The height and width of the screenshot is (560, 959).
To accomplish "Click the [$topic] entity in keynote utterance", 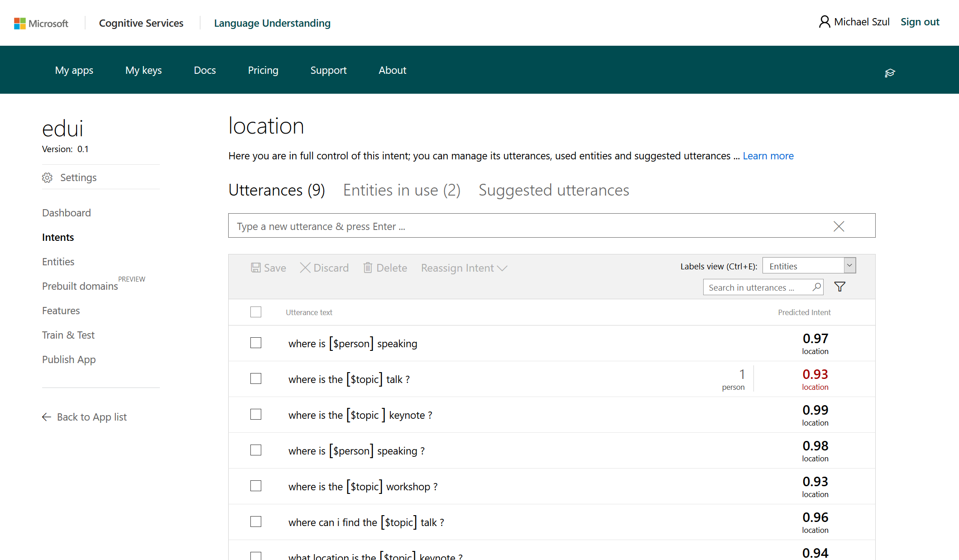I will point(366,415).
